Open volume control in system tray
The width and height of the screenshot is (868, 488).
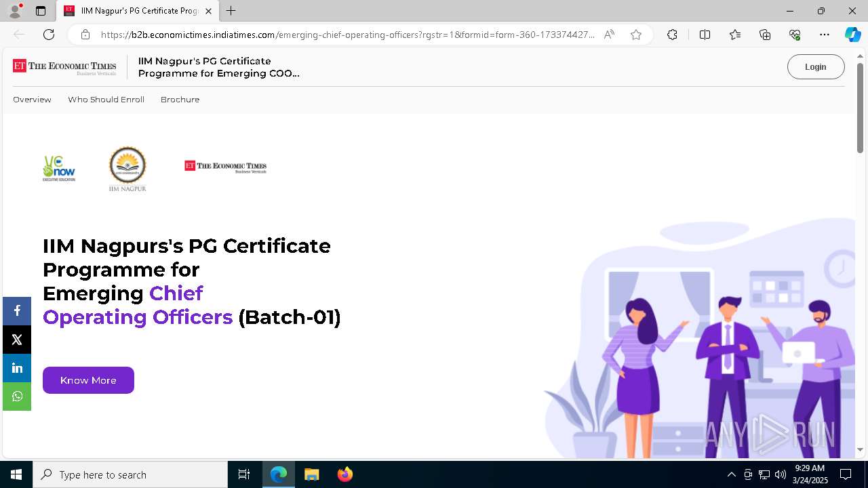pyautogui.click(x=781, y=474)
